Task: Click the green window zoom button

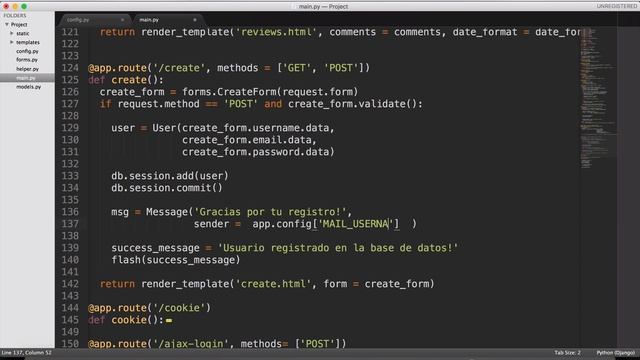Action: coord(24,7)
